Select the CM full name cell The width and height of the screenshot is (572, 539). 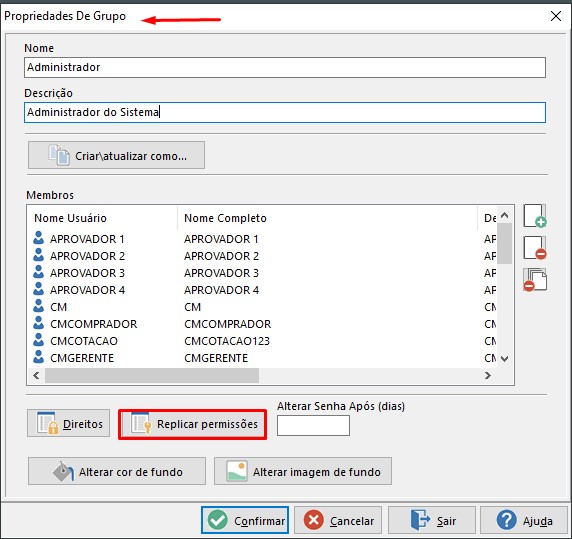click(x=192, y=307)
